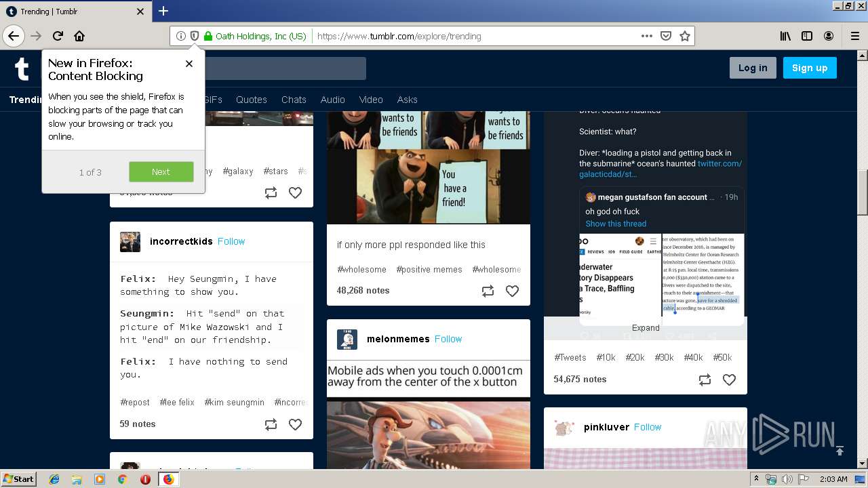Reload the page with the refresh icon
868x488 pixels.
coord(58,36)
